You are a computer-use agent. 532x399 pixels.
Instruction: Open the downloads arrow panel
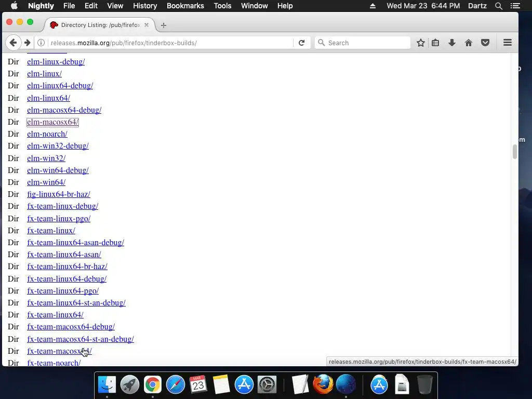[452, 43]
